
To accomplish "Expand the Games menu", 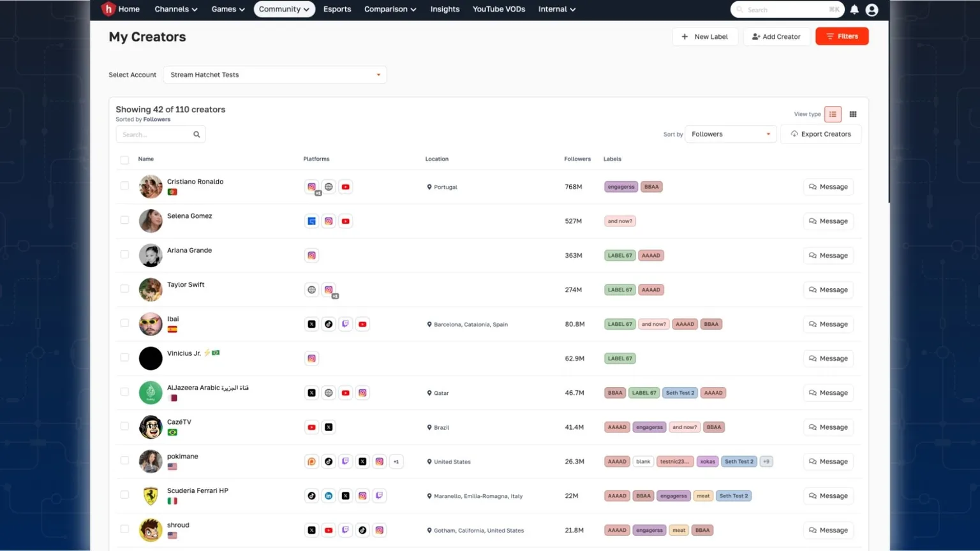I will 228,9.
